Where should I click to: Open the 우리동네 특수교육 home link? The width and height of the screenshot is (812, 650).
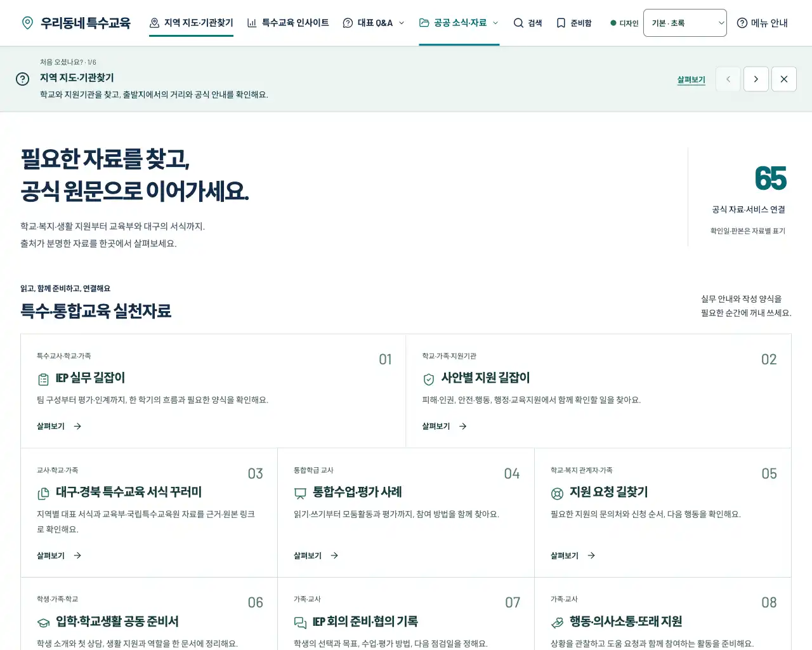pyautogui.click(x=76, y=23)
